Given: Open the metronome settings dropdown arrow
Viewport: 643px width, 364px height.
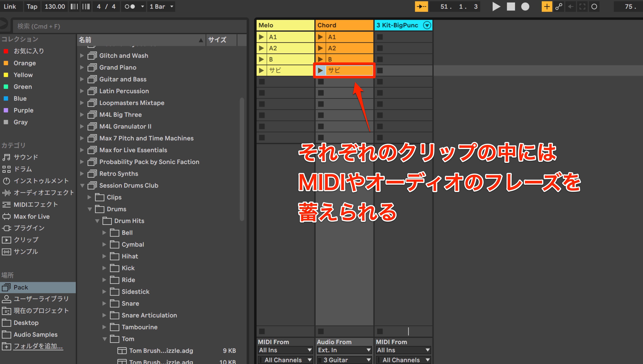Looking at the screenshot, I should pyautogui.click(x=142, y=7).
